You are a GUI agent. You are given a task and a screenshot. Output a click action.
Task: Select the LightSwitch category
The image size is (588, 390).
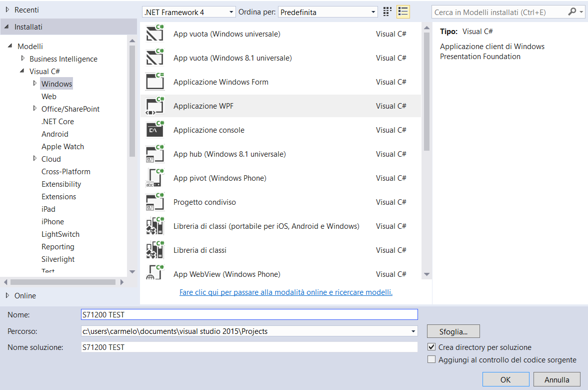[60, 234]
